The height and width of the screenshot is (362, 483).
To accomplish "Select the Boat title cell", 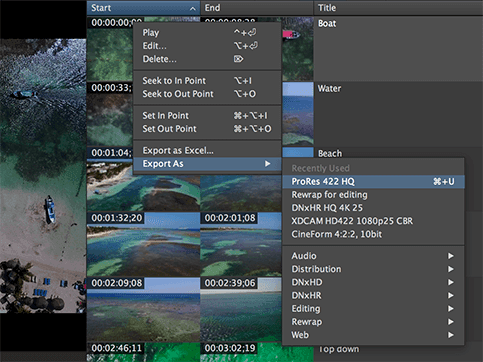I will point(398,48).
